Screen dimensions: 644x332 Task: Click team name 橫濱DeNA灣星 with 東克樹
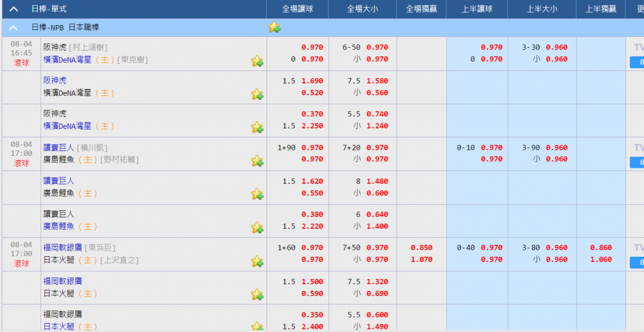point(67,59)
